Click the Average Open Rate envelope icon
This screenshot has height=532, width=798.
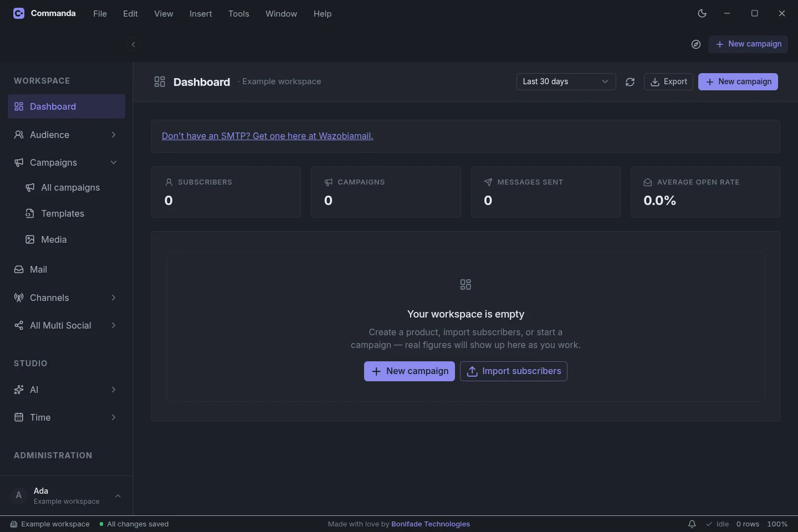648,182
